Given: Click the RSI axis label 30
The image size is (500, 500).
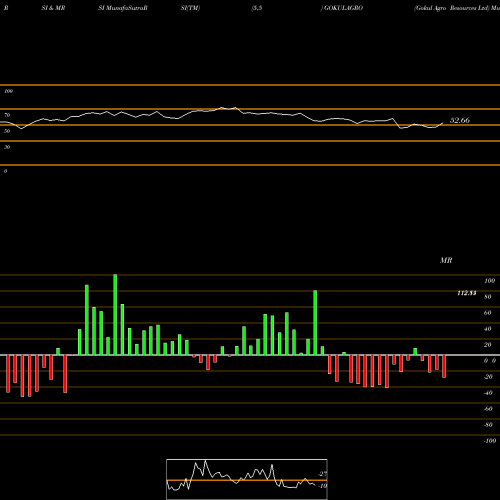Looking at the screenshot, I should (x=7, y=147).
